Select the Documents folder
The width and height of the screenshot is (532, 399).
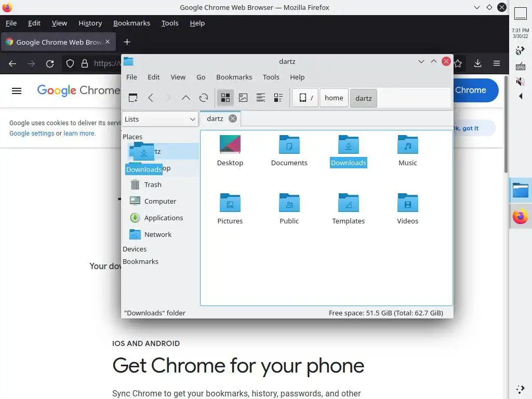(289, 151)
